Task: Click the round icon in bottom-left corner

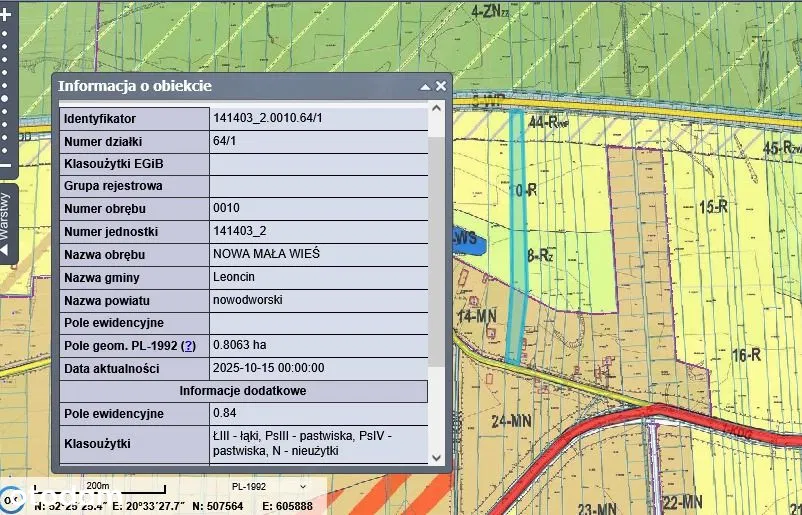Action: [11, 497]
